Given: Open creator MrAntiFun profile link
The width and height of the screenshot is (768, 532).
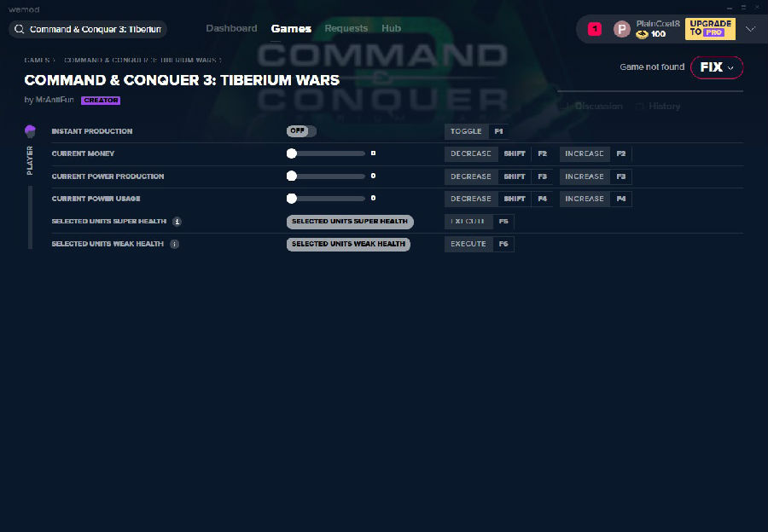Looking at the screenshot, I should coord(55,100).
